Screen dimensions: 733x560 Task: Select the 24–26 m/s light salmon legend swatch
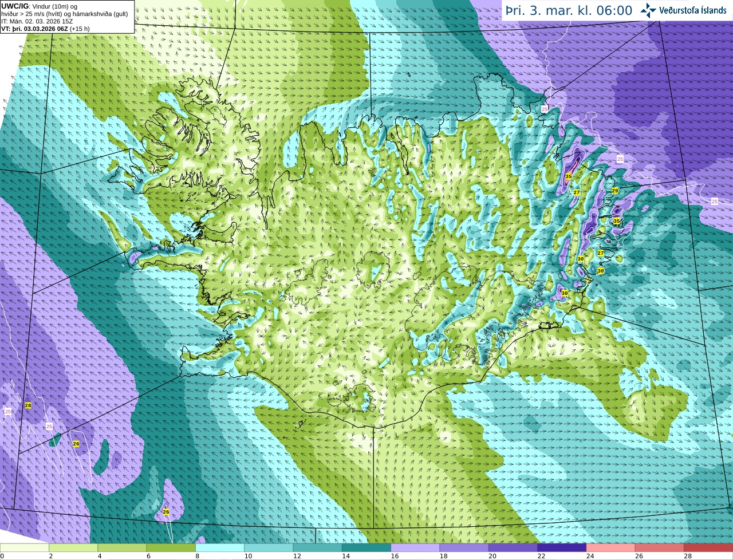pos(610,547)
